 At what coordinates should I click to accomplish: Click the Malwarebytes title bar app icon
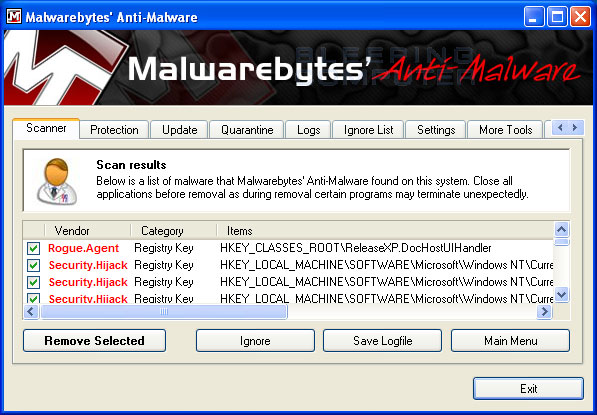14,16
